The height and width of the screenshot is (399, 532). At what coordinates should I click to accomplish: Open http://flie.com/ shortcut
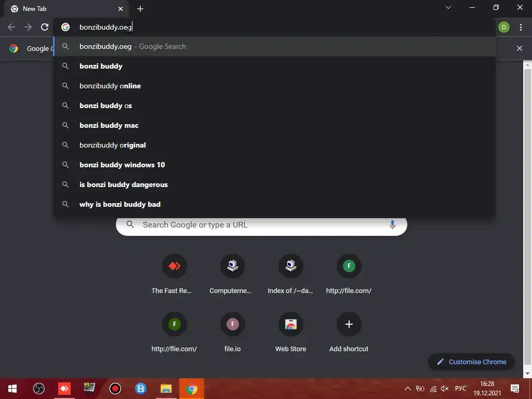pos(175,332)
